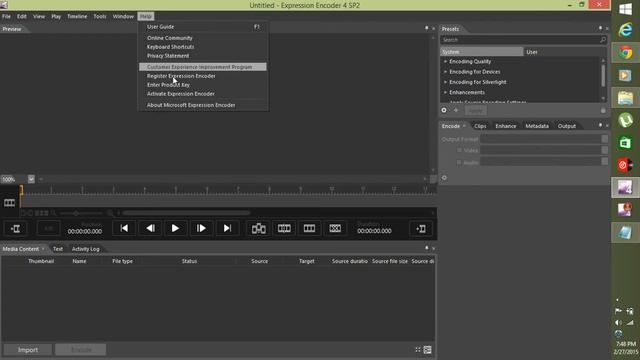Play the video preview
The image size is (640, 360).
pyautogui.click(x=175, y=228)
